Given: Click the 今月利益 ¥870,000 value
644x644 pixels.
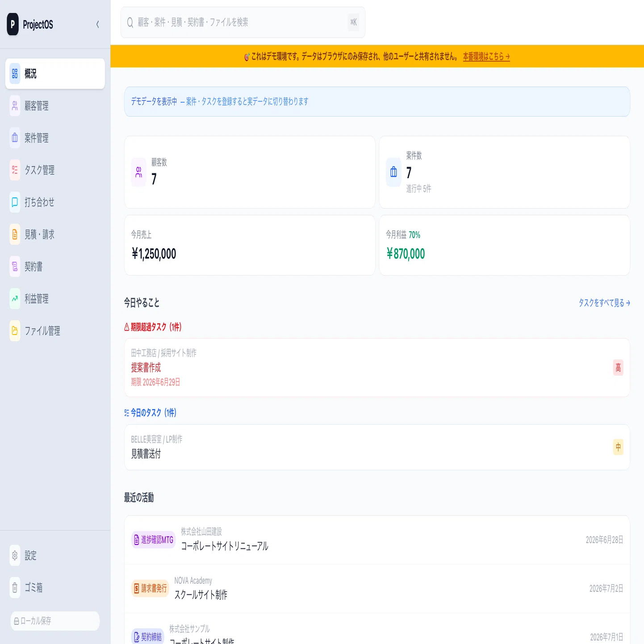Looking at the screenshot, I should coord(406,254).
